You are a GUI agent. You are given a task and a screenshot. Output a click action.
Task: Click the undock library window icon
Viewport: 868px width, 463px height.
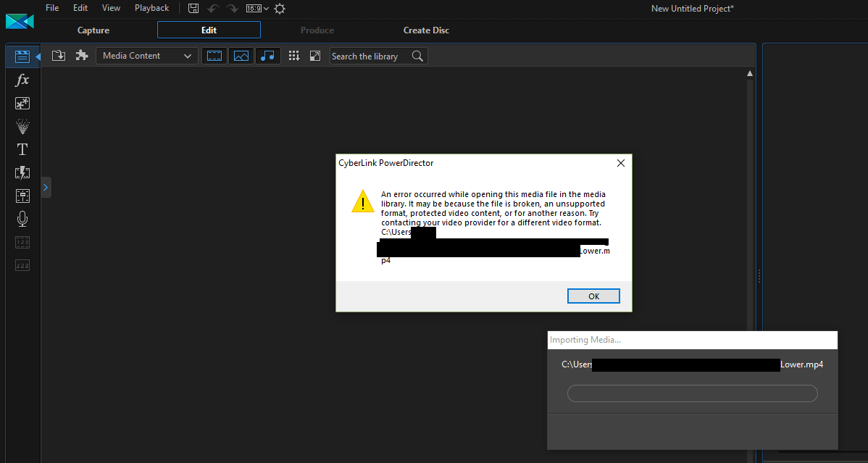coord(315,56)
